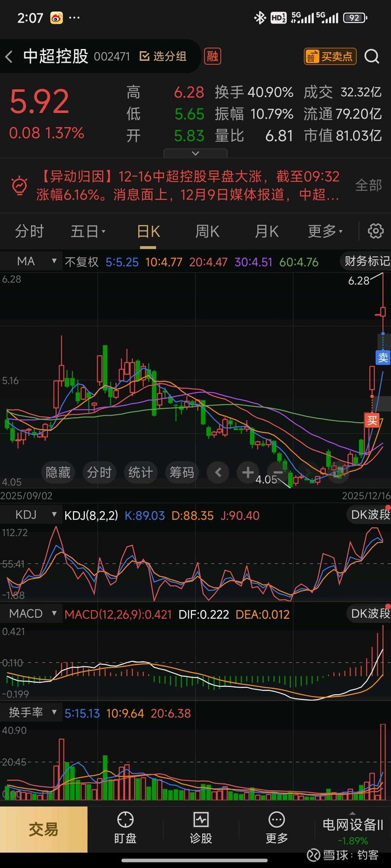391x868 pixels.
Task: Switch to 周K tab
Action: (x=207, y=231)
